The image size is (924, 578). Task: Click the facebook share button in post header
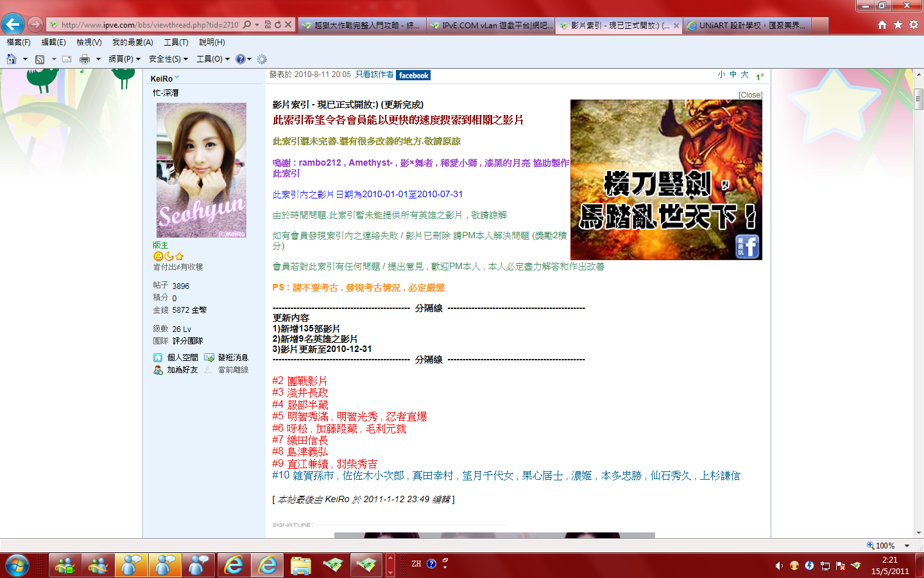click(x=413, y=75)
